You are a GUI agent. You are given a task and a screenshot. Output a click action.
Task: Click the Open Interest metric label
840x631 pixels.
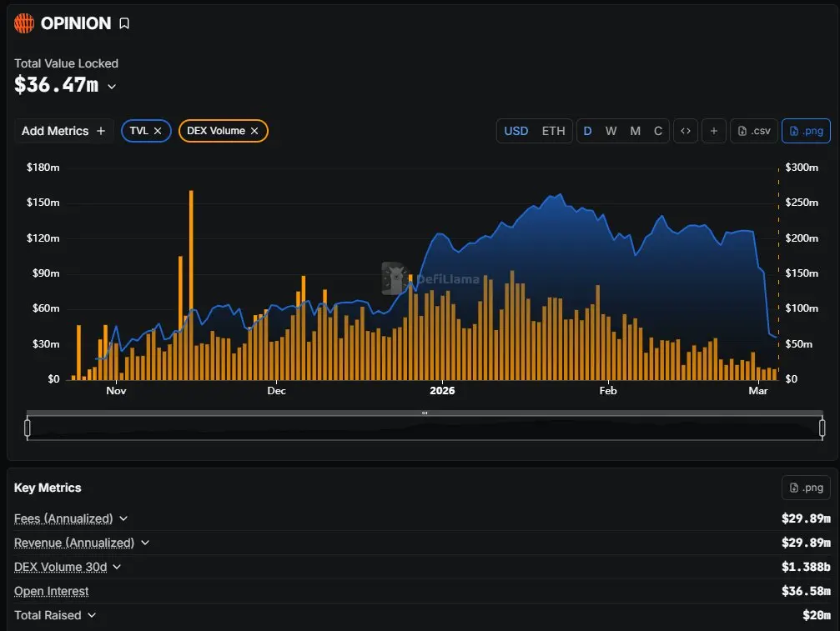pos(52,591)
